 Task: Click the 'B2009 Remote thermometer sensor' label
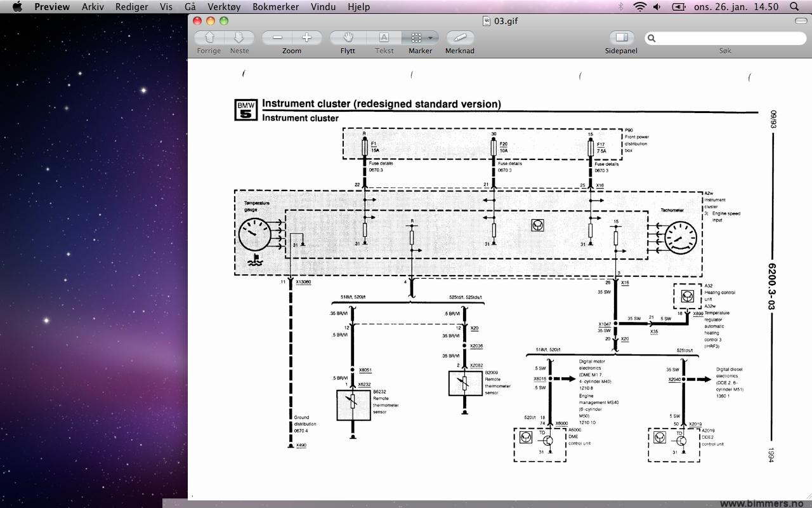pyautogui.click(x=498, y=382)
